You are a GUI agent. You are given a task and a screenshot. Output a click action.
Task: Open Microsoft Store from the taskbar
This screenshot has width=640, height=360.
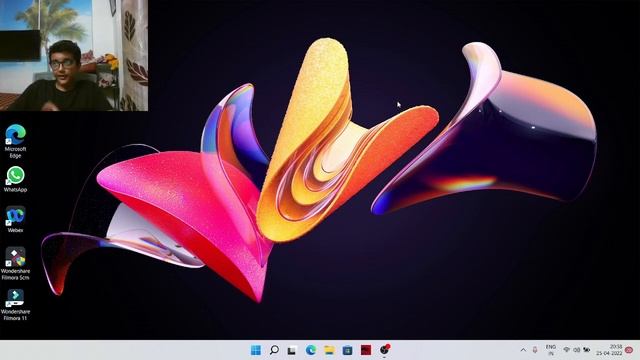[347, 350]
